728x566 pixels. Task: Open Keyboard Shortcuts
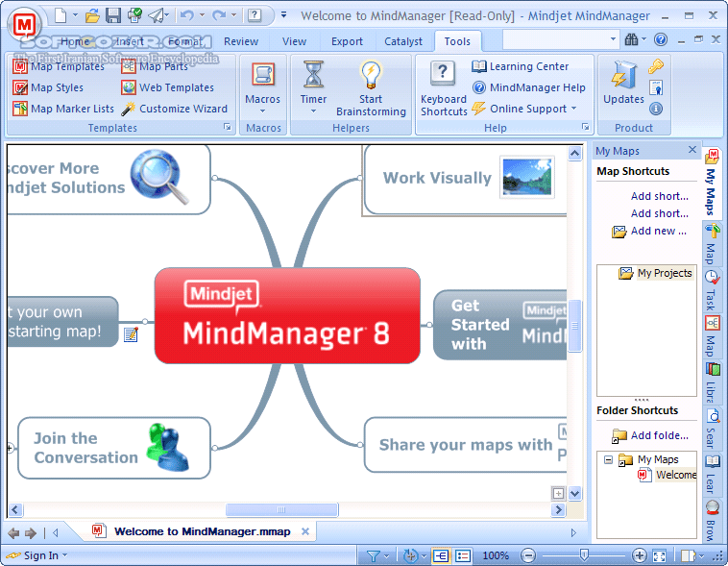(x=444, y=88)
